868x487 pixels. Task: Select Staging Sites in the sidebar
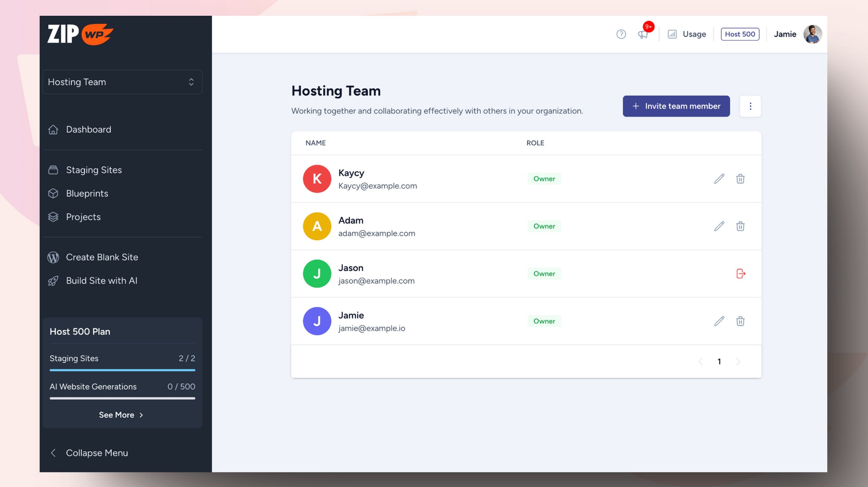point(94,170)
